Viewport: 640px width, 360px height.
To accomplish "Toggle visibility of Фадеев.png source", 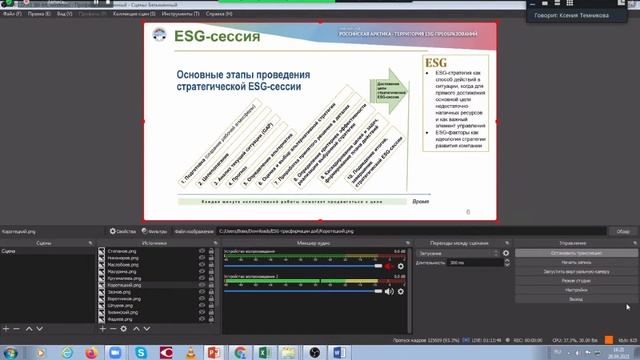I will 202,319.
